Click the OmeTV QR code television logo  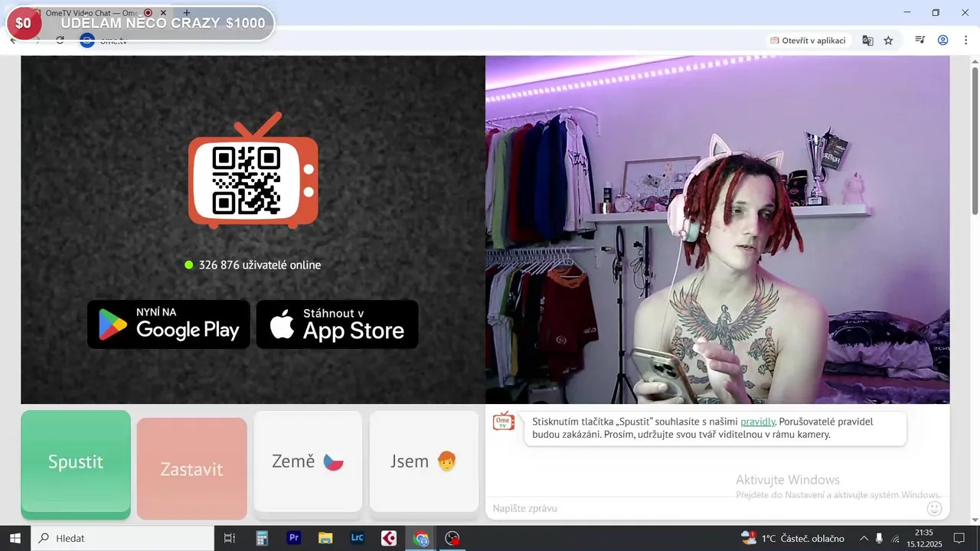pyautogui.click(x=253, y=172)
